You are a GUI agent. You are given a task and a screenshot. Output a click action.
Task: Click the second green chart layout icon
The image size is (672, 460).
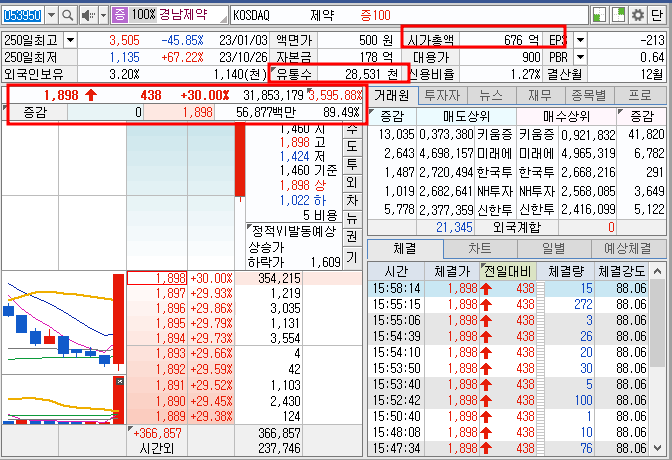pos(618,15)
